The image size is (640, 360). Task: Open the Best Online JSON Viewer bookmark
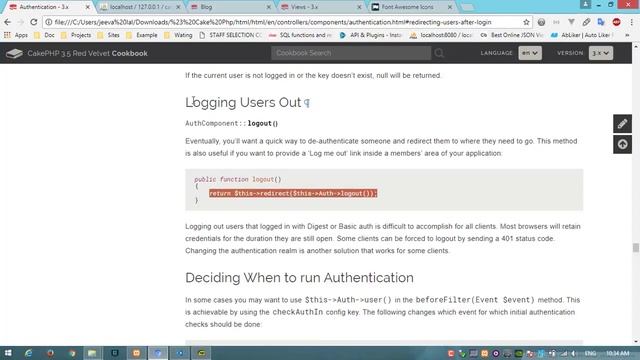512,36
